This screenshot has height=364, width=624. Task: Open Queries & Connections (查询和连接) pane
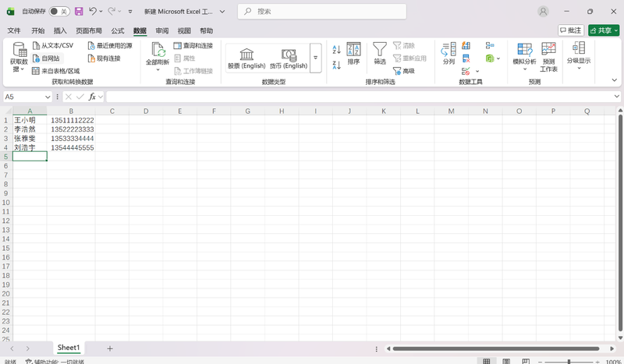[193, 45]
